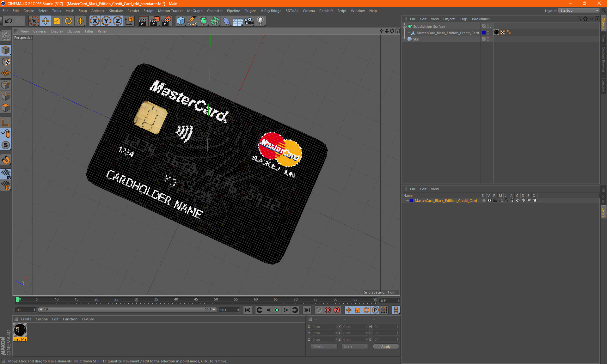607x364 pixels.
Task: Click the Floor/Environment icon
Action: click(x=238, y=21)
